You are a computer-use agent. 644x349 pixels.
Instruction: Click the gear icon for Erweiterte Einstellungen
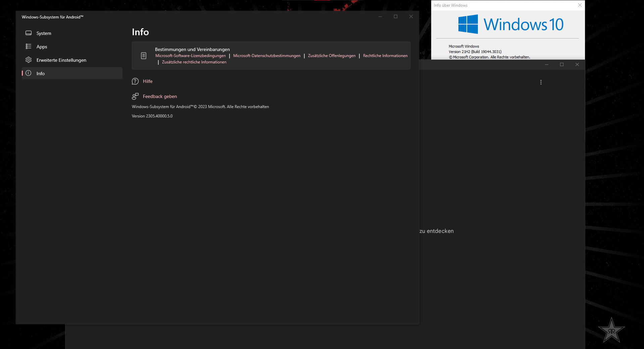coord(29,60)
